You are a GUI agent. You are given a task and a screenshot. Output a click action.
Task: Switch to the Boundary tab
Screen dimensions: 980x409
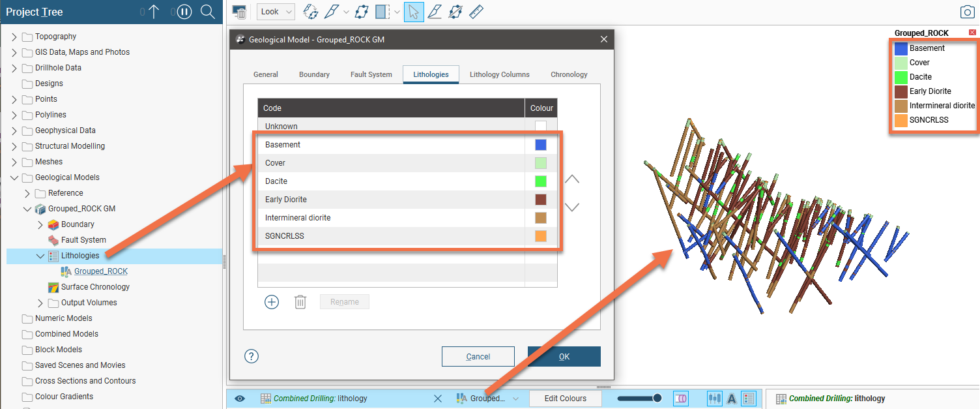314,74
